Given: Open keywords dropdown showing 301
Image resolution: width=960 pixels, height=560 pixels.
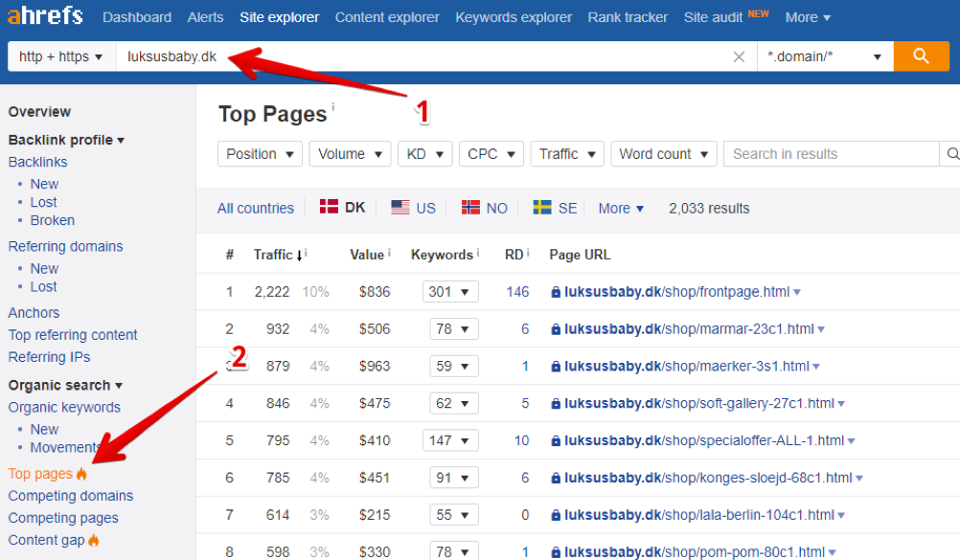Looking at the screenshot, I should (x=449, y=292).
